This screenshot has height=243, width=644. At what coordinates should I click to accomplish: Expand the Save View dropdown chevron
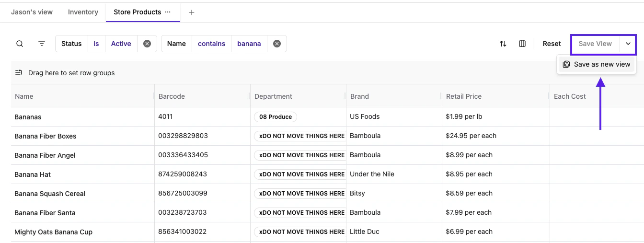click(628, 44)
